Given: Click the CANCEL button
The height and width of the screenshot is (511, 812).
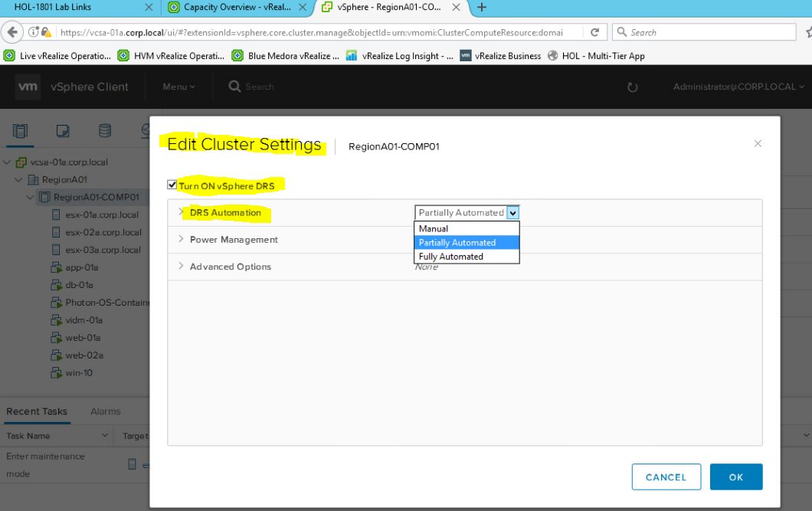Looking at the screenshot, I should point(666,477).
